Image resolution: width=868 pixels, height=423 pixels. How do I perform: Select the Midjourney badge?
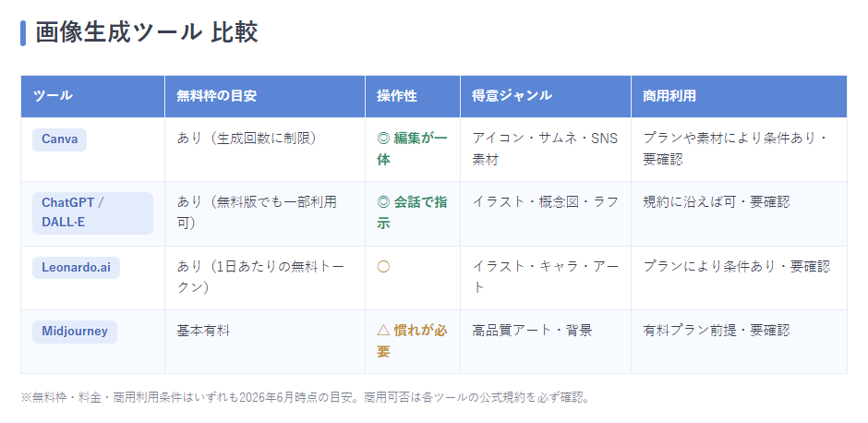coord(75,332)
